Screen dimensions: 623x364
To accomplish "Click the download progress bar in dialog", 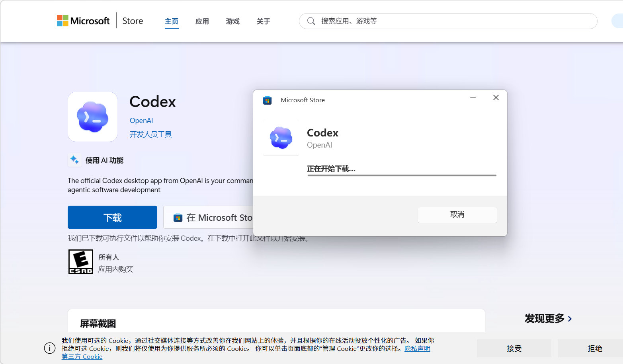I will [402, 175].
